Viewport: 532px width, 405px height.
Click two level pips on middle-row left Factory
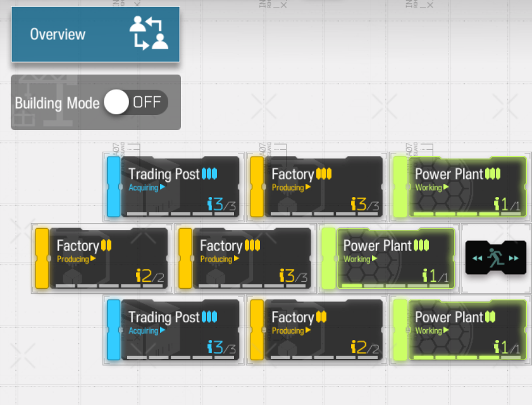106,245
